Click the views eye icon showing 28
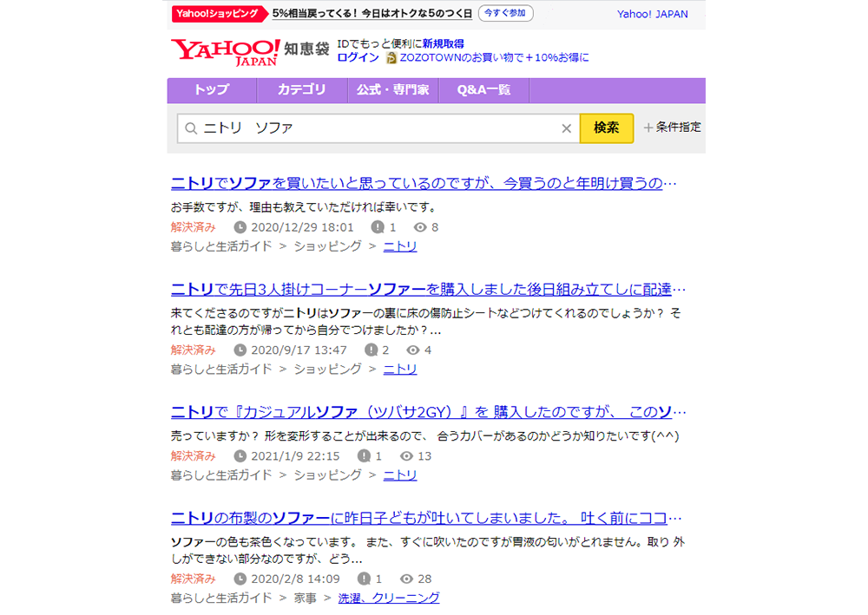Viewport: 868px width, 615px height. [406, 579]
